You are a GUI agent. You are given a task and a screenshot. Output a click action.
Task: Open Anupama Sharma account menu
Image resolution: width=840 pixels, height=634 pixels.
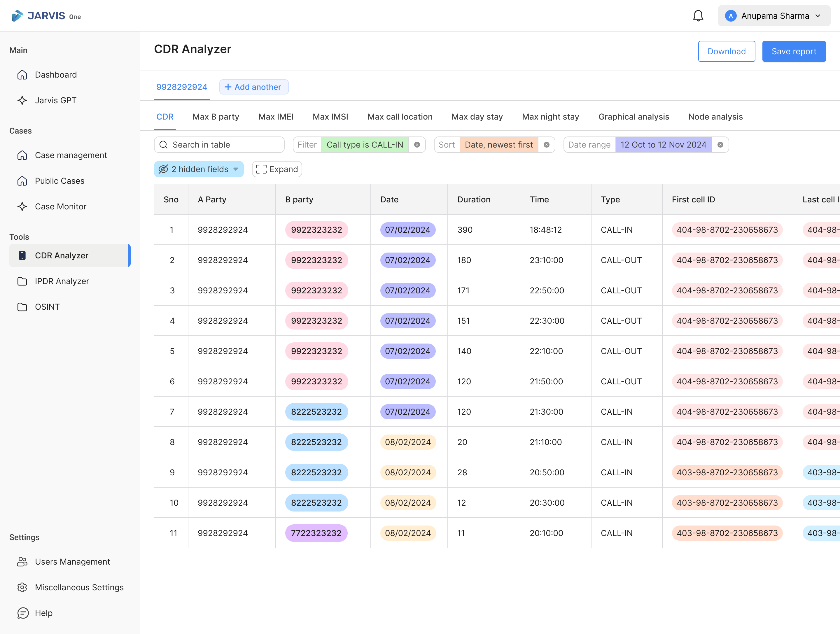[773, 15]
